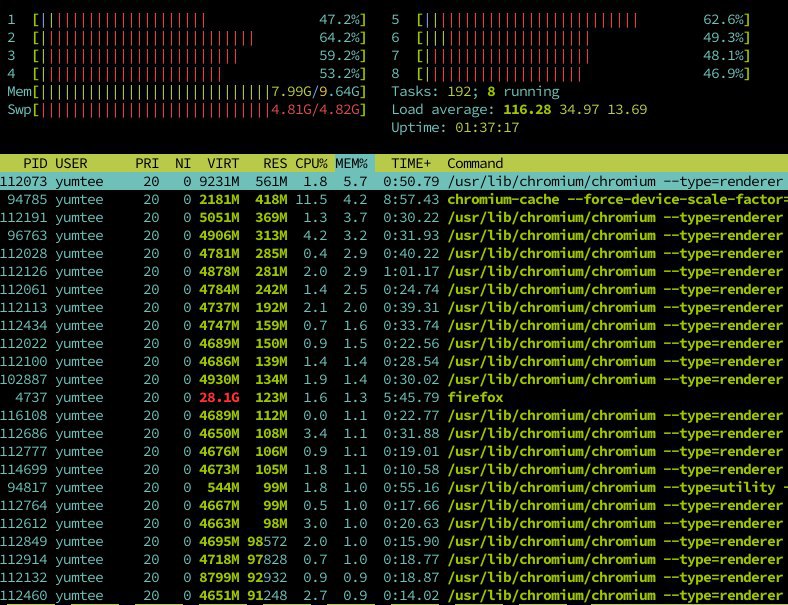788x605 pixels.
Task: Select the highlighted process with PID 112073
Action: pyautogui.click(x=394, y=181)
